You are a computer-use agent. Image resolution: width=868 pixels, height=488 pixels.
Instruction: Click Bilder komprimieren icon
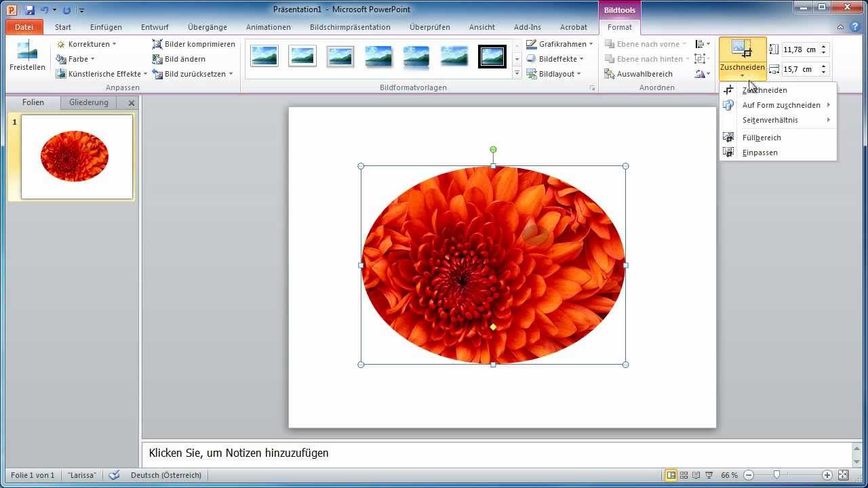point(157,44)
